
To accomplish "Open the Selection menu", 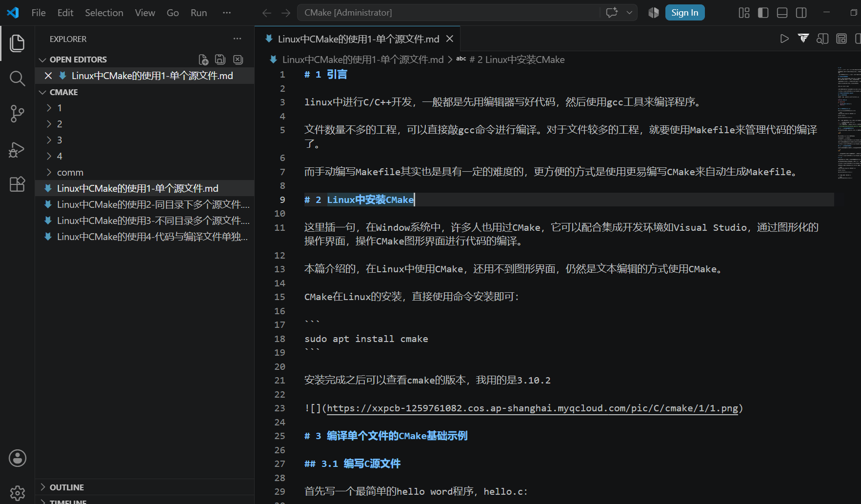I will tap(104, 13).
